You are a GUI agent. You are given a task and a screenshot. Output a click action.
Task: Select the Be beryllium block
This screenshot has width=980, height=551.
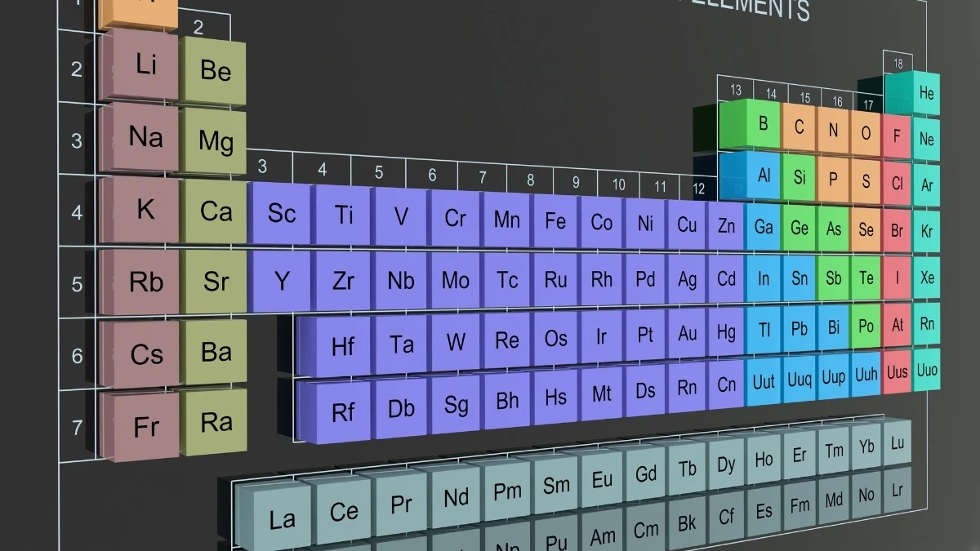[215, 71]
